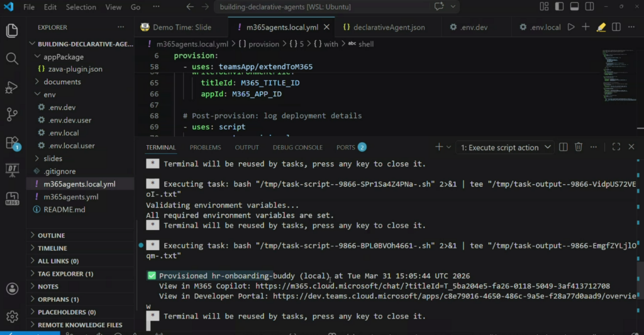Image resolution: width=644 pixels, height=335 pixels.
Task: Switch to the PROBLEMS panel tab
Action: pos(205,148)
